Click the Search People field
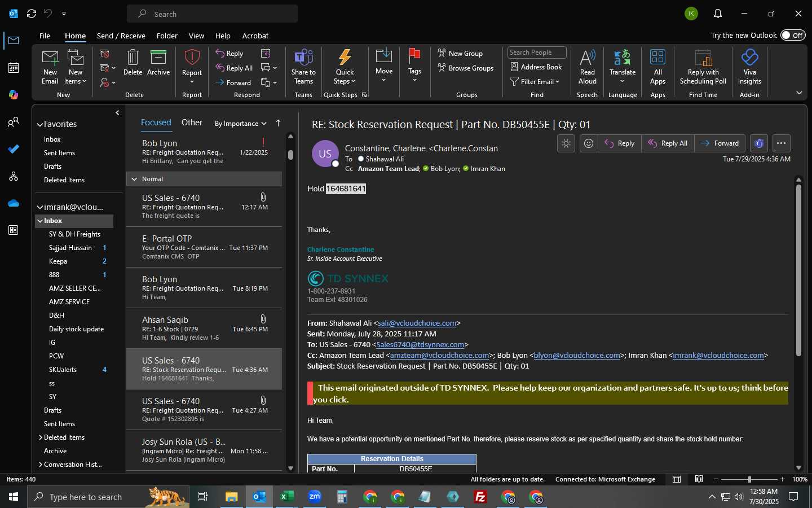 (x=537, y=52)
